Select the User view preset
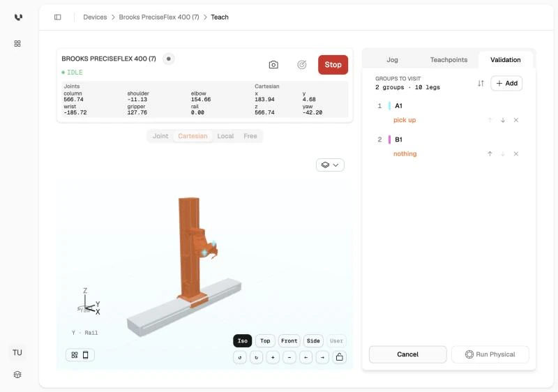The height and width of the screenshot is (392, 558). (336, 341)
